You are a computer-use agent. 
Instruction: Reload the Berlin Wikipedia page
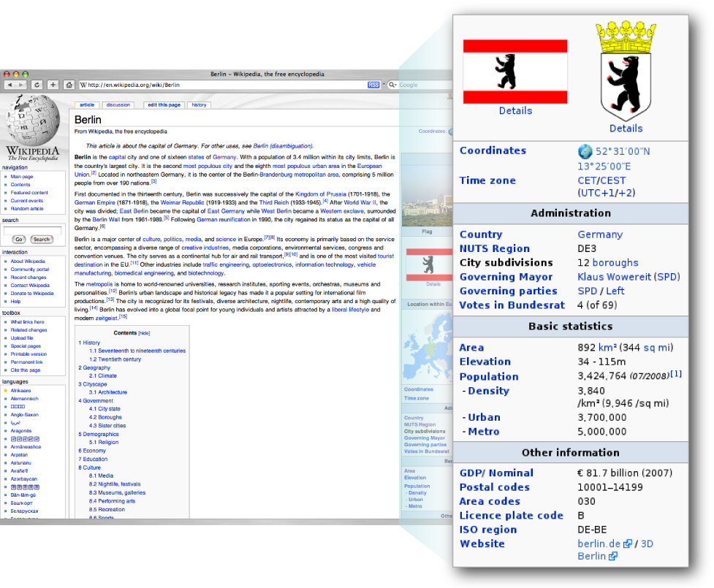click(37, 84)
